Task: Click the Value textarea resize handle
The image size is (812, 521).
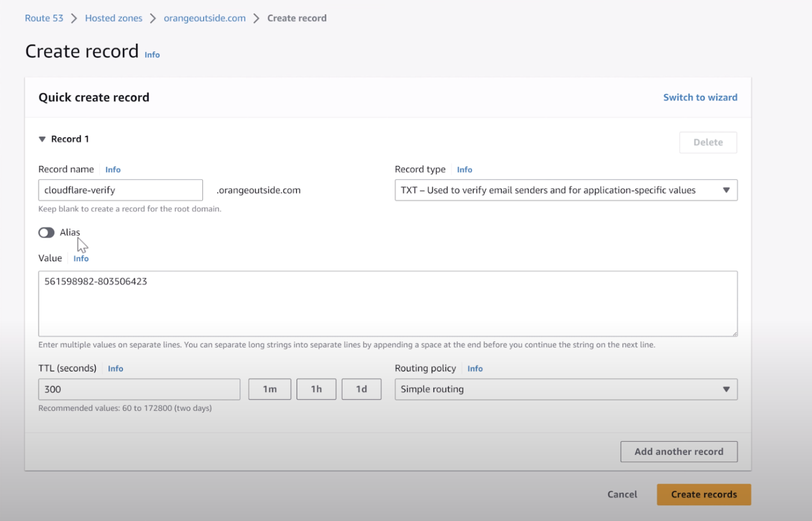Action: [735, 334]
